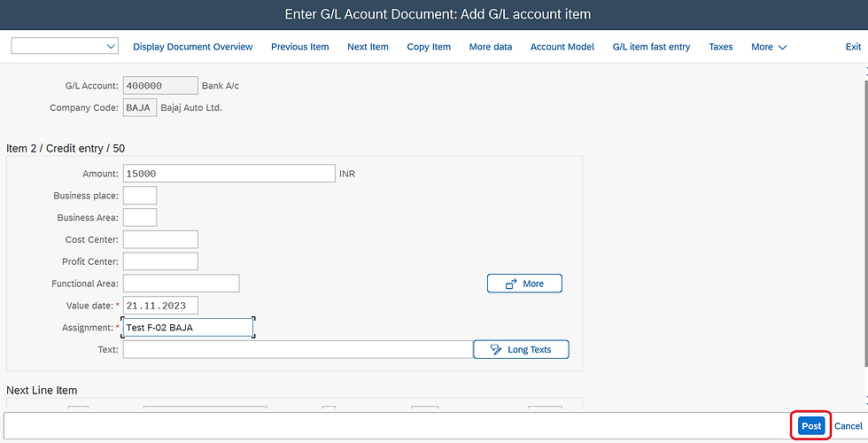Cancel the document entry
Viewport: 868px width, 443px height.
(x=849, y=426)
